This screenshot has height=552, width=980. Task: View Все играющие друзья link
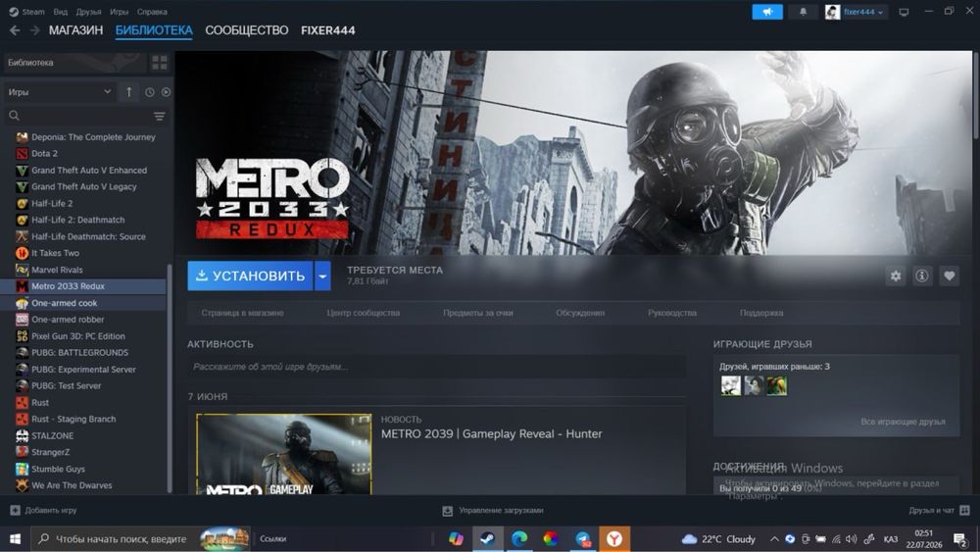pyautogui.click(x=903, y=422)
